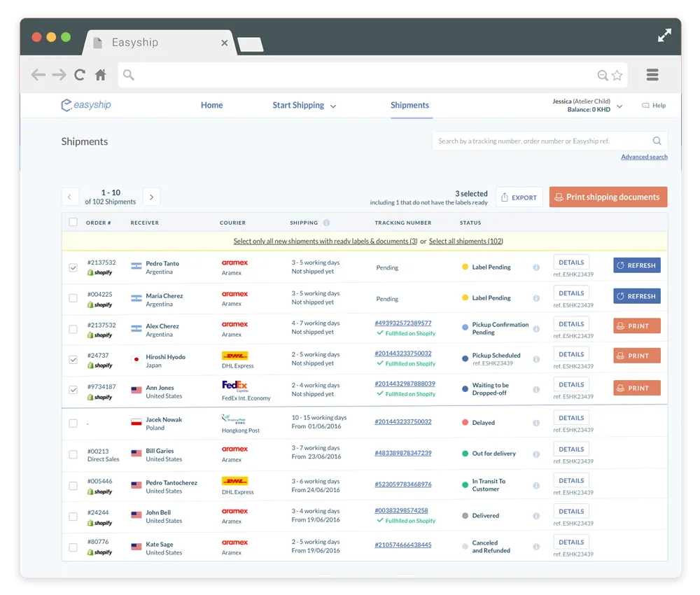Open DETAILS for Jacek Nowak's shipment
The image size is (700, 595).
tap(571, 418)
